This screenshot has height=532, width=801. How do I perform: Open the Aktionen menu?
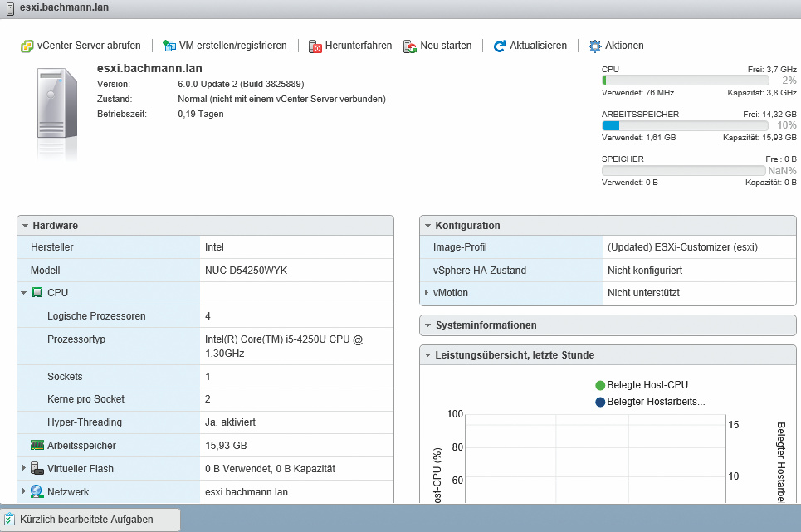tap(616, 46)
